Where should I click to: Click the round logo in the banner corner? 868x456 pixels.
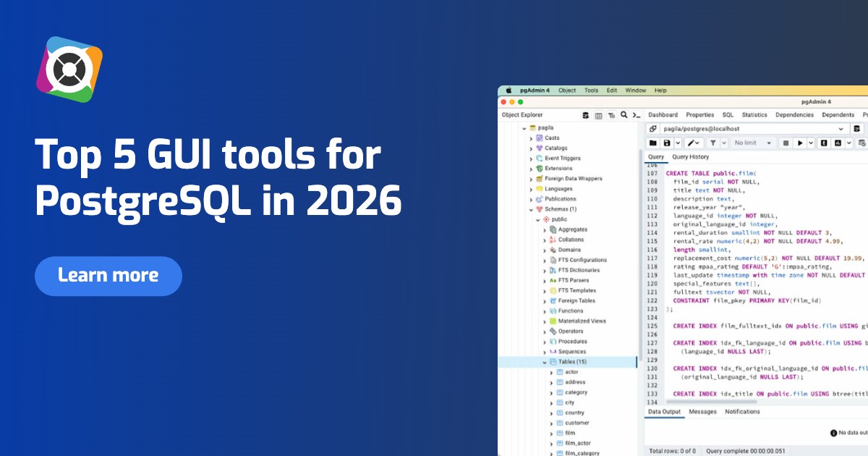pos(69,69)
